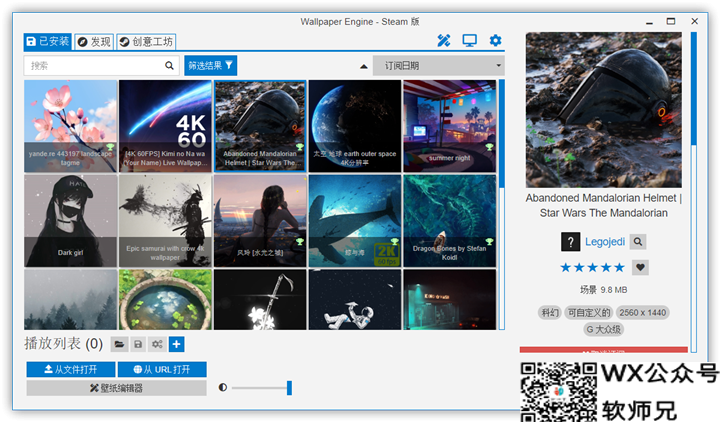Screen dimensions: 720x422
Task: Select the earth outer space wallpaper
Action: (x=355, y=126)
